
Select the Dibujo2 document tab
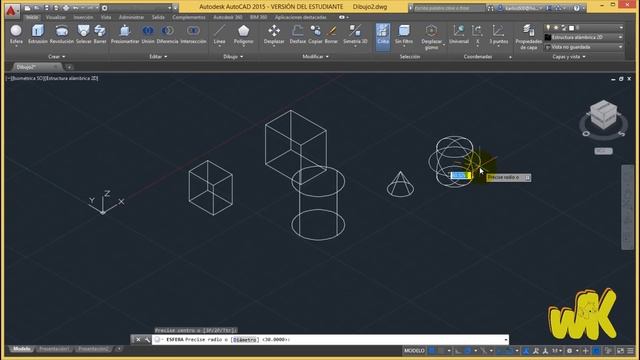click(x=37, y=67)
